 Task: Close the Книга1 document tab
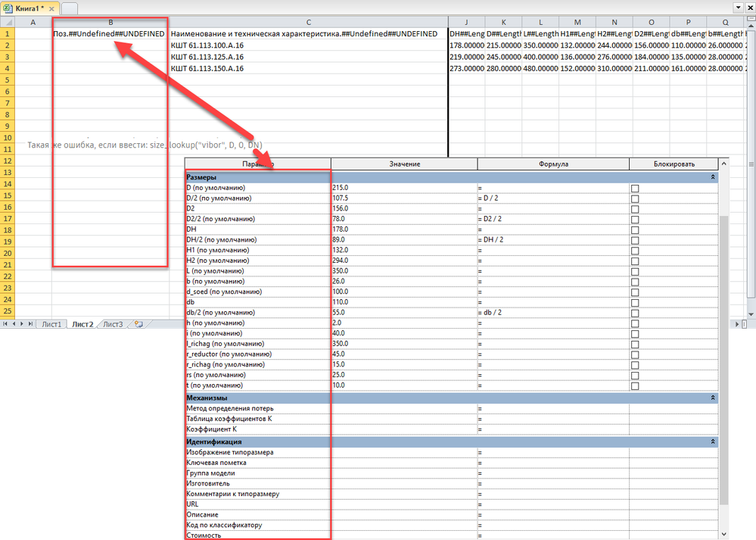[x=51, y=8]
